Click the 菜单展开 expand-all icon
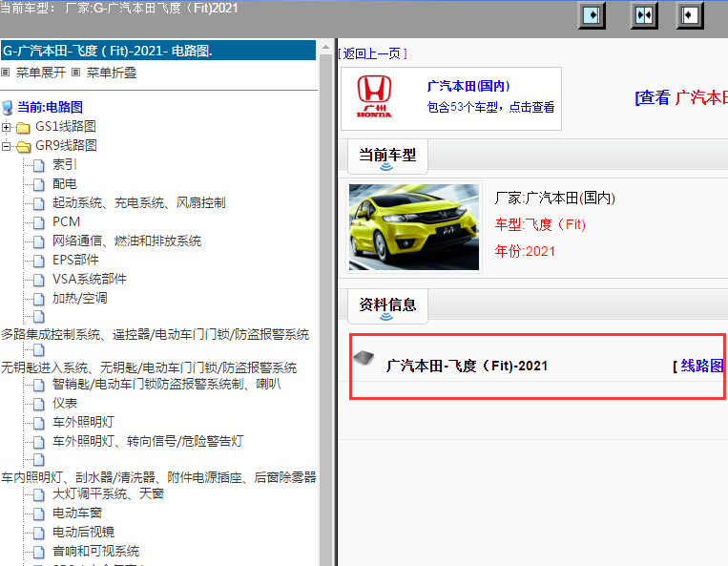This screenshot has height=566, width=728. (6, 73)
